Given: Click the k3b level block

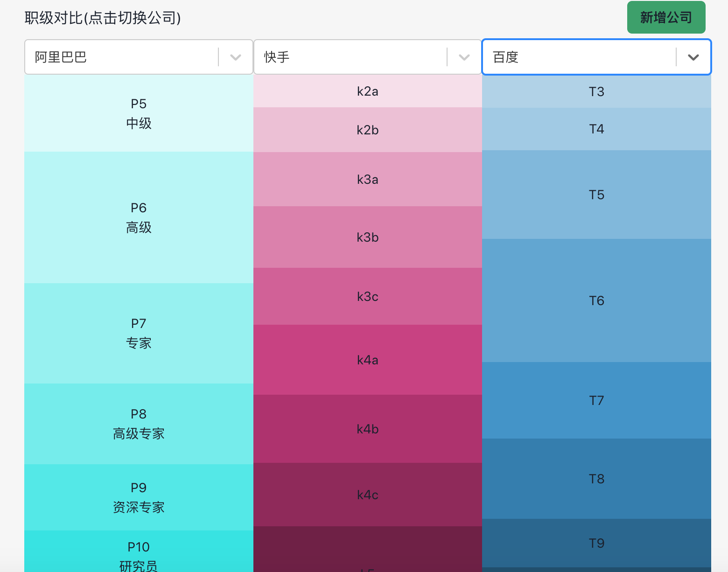Looking at the screenshot, I should pos(368,237).
